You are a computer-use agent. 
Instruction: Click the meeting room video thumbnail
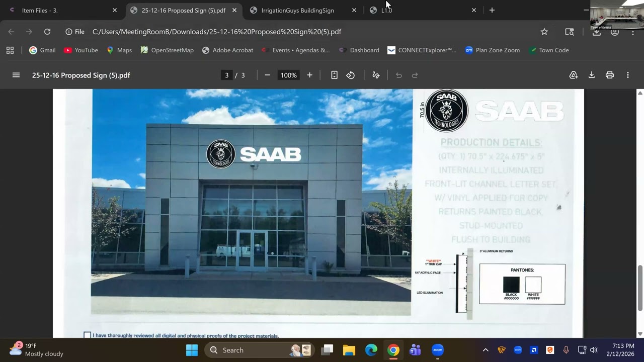pyautogui.click(x=617, y=15)
